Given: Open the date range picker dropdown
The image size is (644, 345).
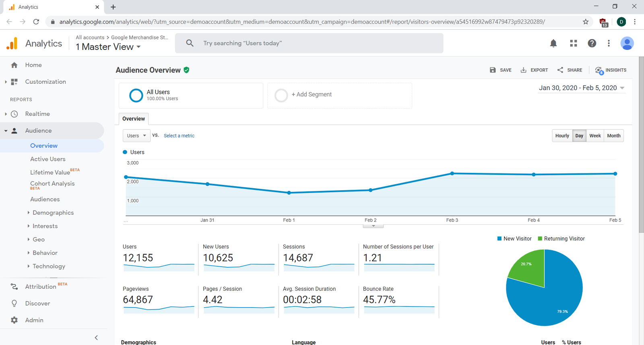Looking at the screenshot, I should coord(582,88).
